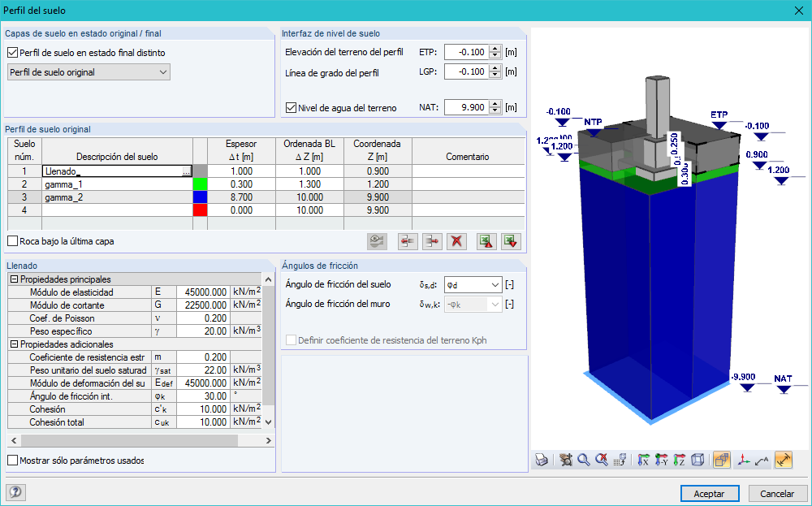Viewport: 812px width, 506px height.
Task: Collapse 'Propiedades principales' group
Action: 15,279
